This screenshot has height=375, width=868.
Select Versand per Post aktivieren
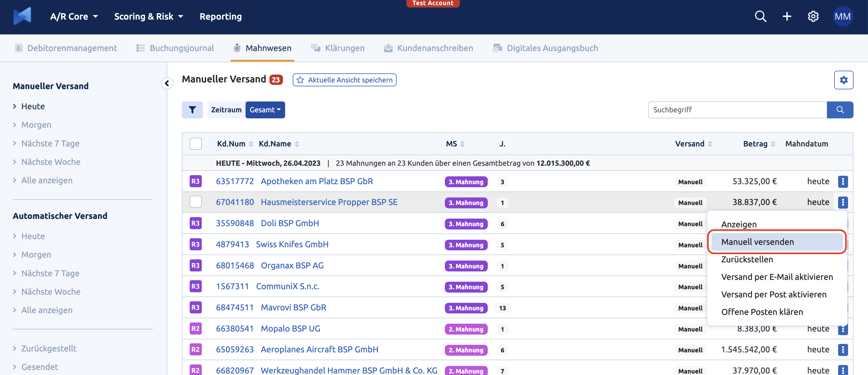(774, 294)
